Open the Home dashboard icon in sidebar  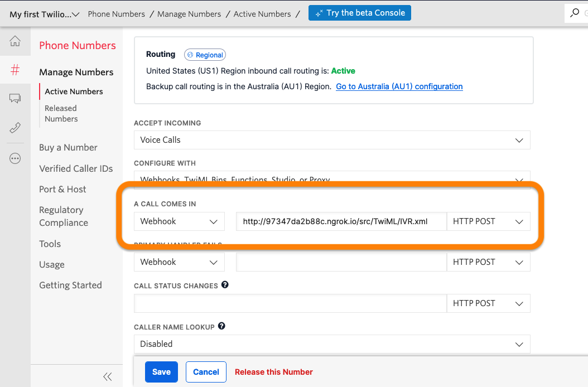(x=15, y=41)
